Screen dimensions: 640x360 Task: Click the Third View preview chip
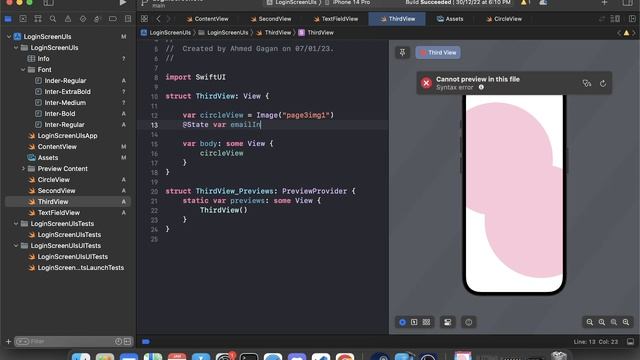point(438,52)
